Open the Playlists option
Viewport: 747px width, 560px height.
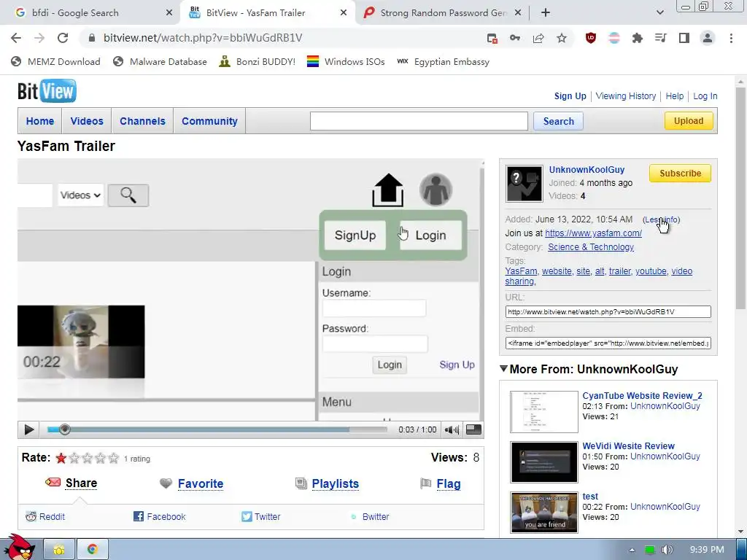(328, 484)
